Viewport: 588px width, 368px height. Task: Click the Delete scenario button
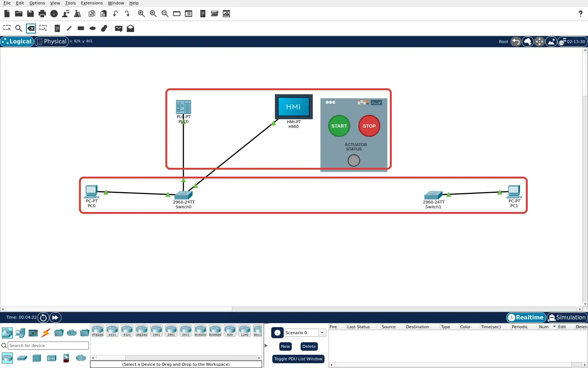click(309, 346)
